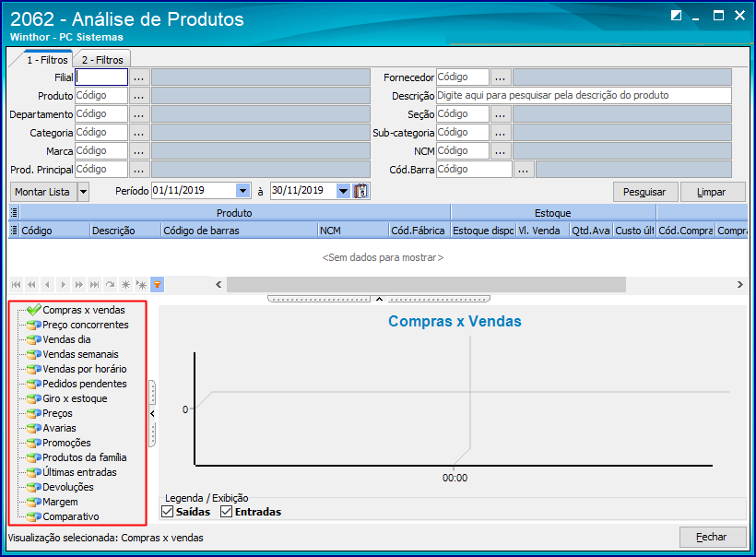Open the Filial lookup ellipsis button
Viewport: 756px width, 557px height.
[139, 77]
